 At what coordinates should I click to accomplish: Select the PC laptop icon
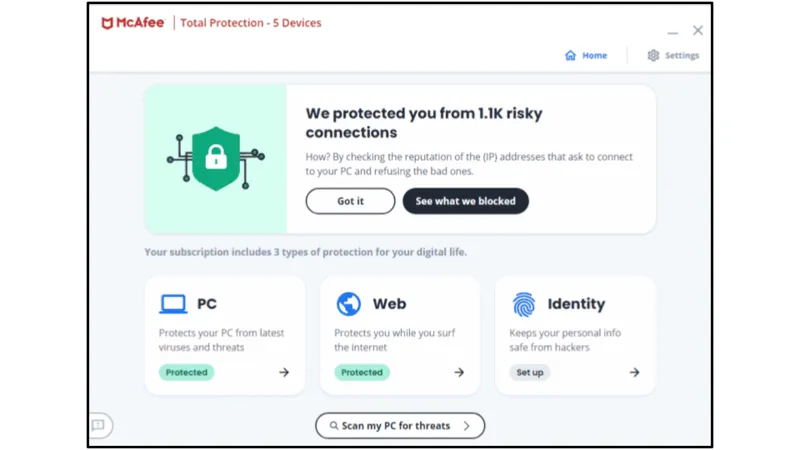(x=173, y=304)
